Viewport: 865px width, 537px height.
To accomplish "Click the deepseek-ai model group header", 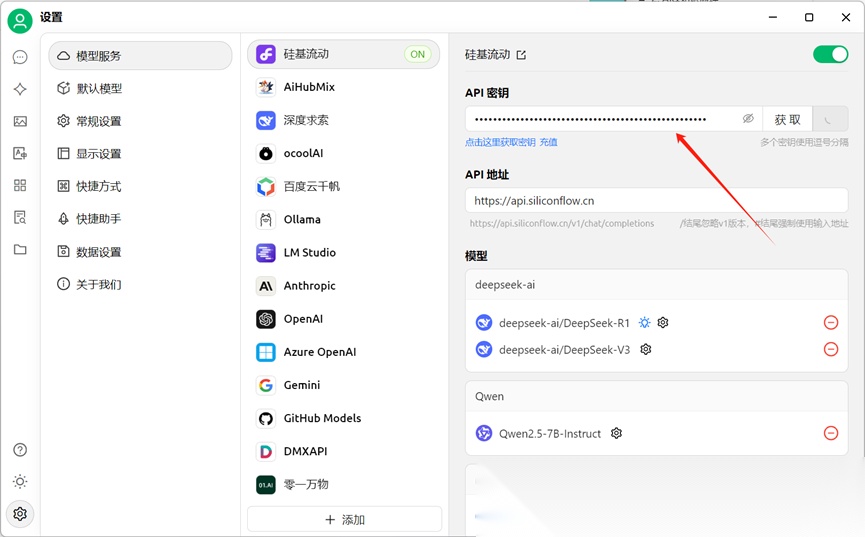I will tap(656, 285).
